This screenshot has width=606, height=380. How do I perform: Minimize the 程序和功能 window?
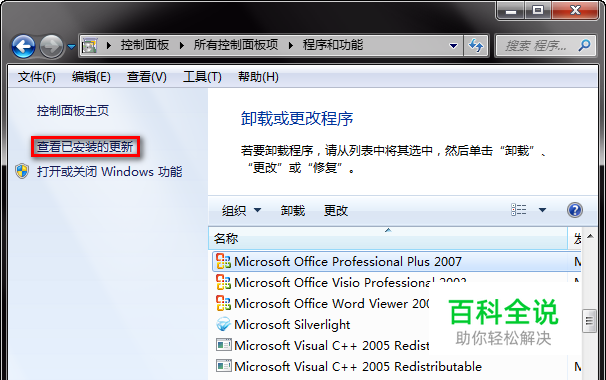pyautogui.click(x=511, y=10)
